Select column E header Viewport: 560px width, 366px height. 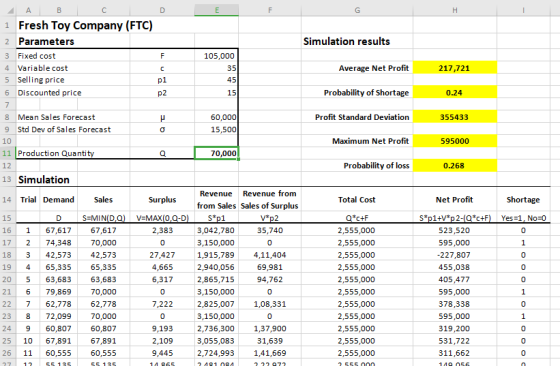click(x=216, y=10)
